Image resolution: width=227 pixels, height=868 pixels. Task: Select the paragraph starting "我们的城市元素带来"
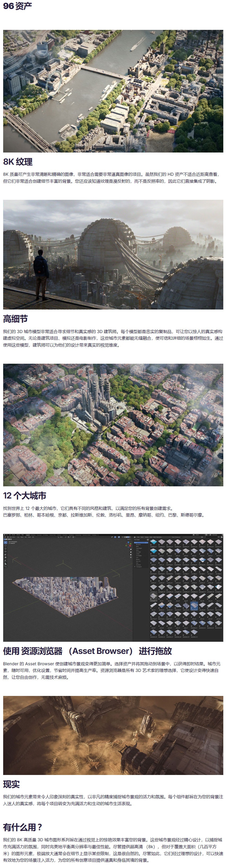pos(113,800)
